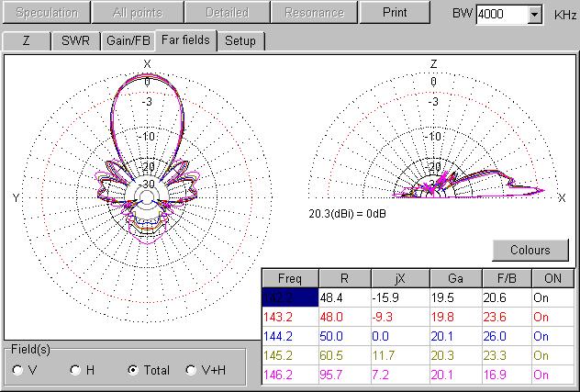Open the BW bandwidth dropdown arrow
The image size is (580, 392).
point(535,15)
